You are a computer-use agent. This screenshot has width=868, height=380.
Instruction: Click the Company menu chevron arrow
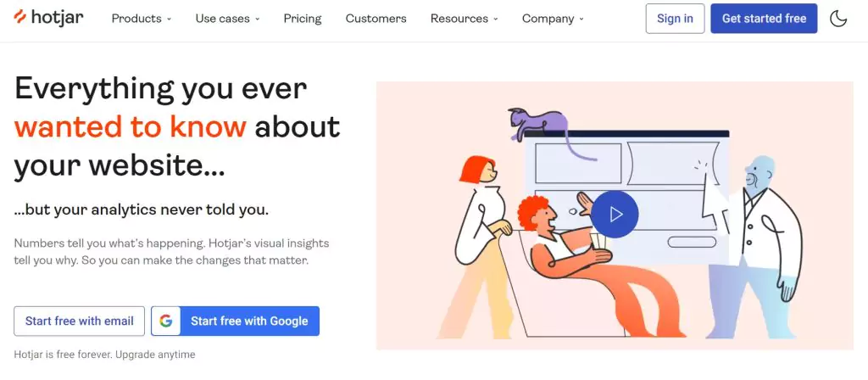pyautogui.click(x=581, y=19)
